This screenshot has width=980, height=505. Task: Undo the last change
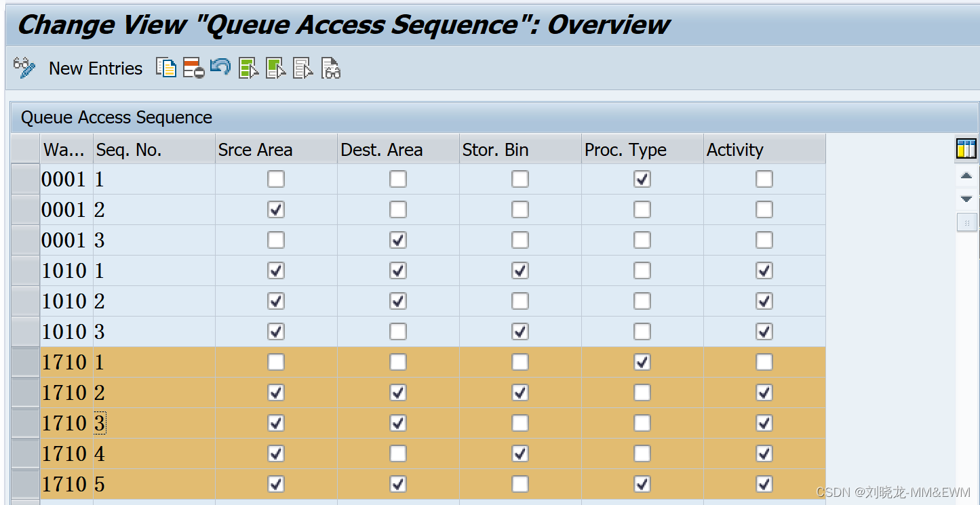[221, 68]
